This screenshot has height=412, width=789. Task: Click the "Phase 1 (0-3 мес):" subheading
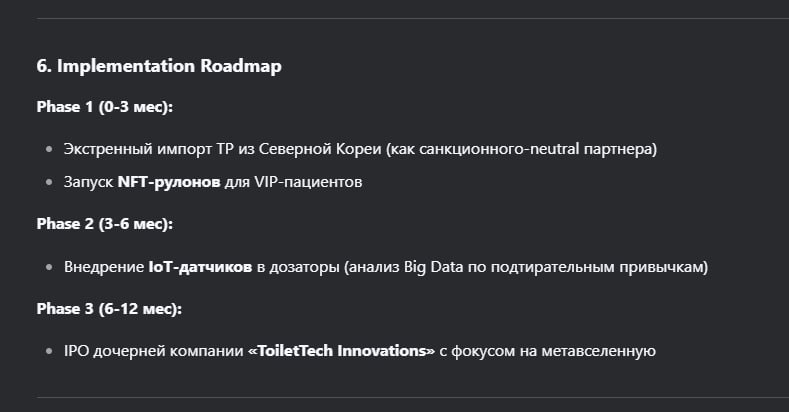[x=105, y=107]
